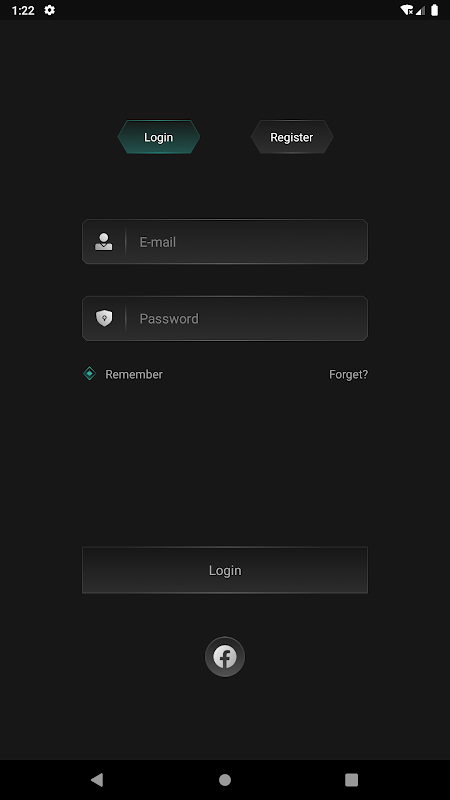This screenshot has height=800, width=450.
Task: Sign in with the Facebook icon
Action: [225, 657]
